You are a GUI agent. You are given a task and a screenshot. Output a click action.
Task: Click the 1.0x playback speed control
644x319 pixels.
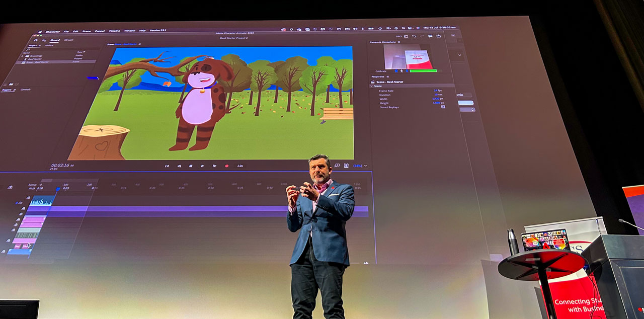240,166
